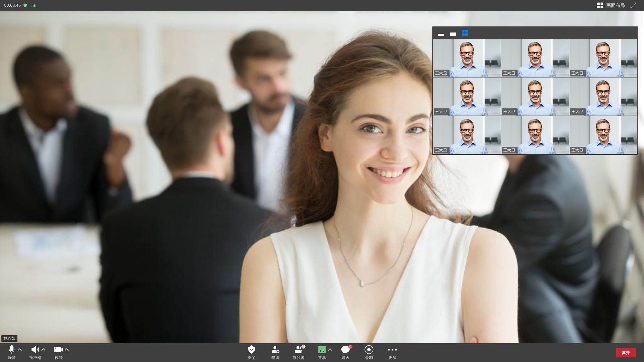Expand speaker options chevron beside 扬声器
The height and width of the screenshot is (362, 644).
[43, 349]
